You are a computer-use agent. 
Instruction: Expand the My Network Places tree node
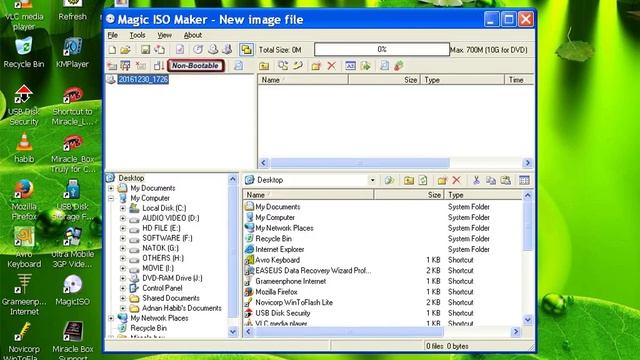[111, 318]
